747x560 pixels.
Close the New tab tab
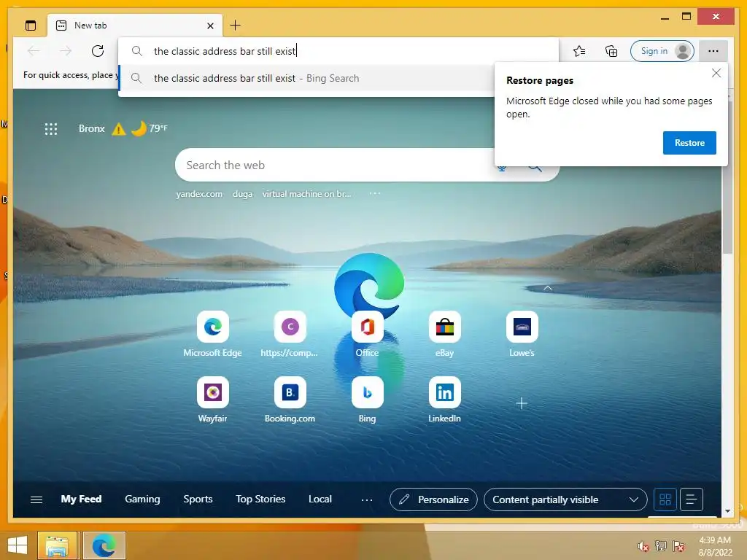pos(210,26)
